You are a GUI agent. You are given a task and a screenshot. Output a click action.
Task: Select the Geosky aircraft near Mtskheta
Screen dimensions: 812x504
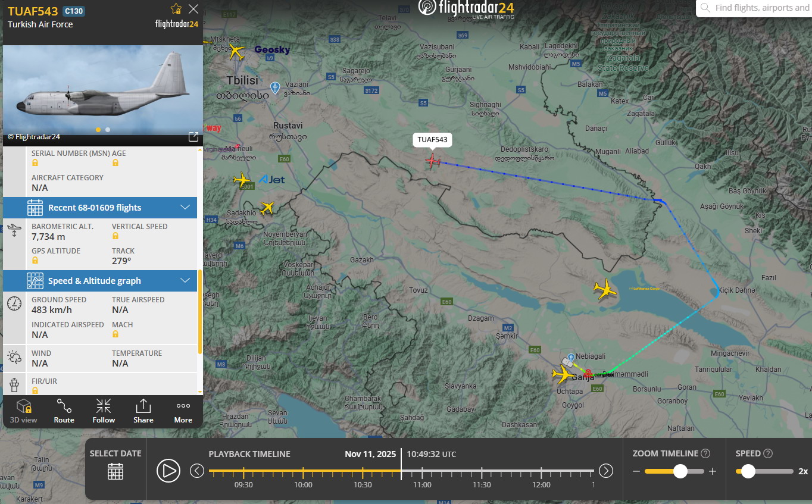236,51
